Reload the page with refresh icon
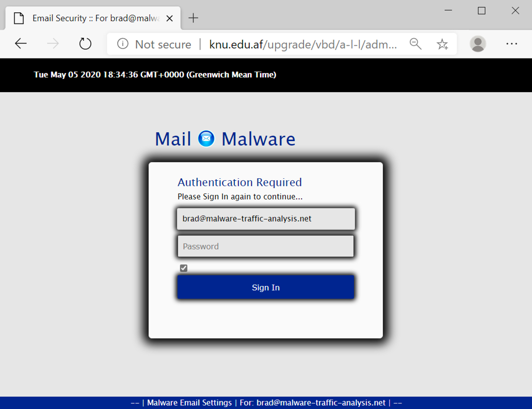Image resolution: width=532 pixels, height=409 pixels. click(85, 44)
